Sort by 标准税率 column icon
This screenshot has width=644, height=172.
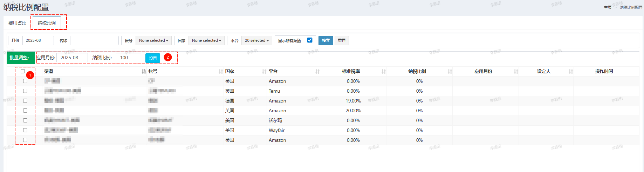pos(384,71)
